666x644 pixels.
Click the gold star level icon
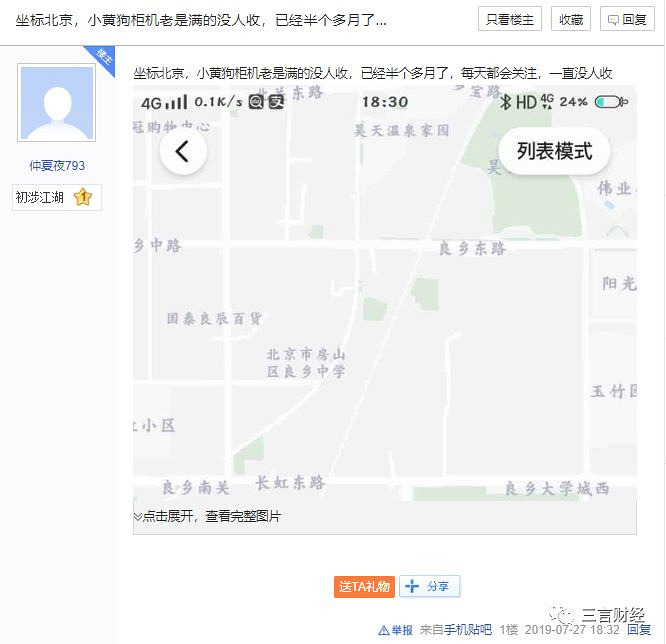(x=83, y=197)
